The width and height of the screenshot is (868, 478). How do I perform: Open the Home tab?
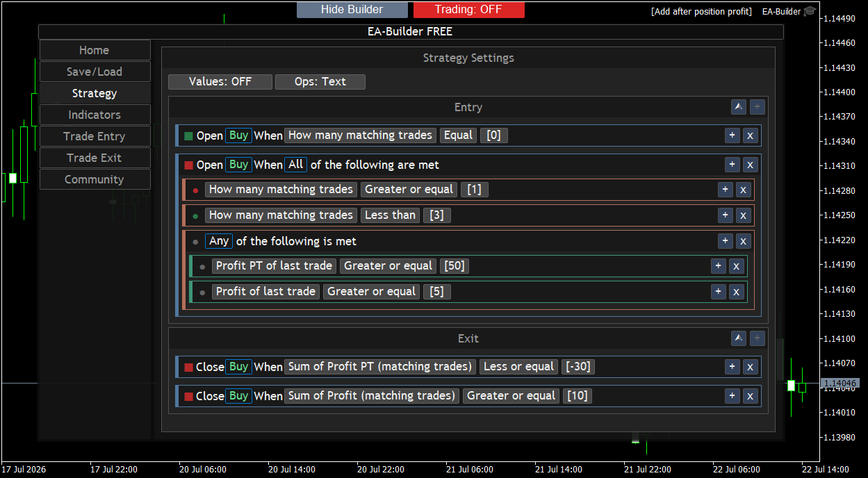point(95,50)
